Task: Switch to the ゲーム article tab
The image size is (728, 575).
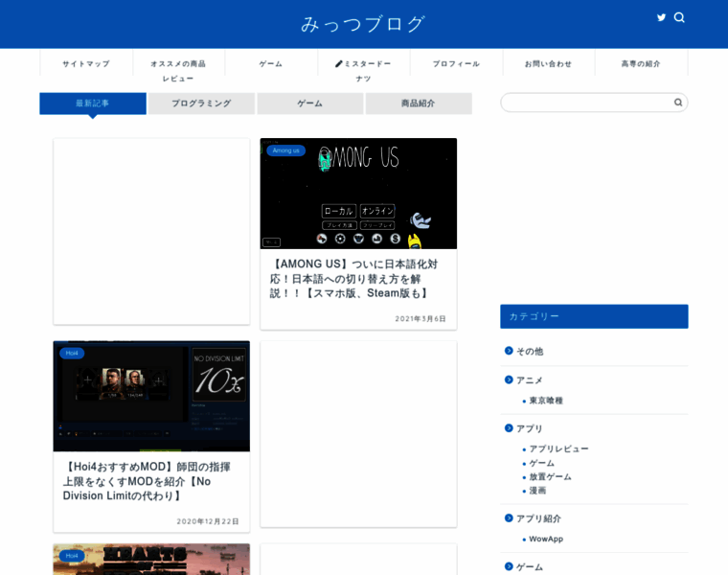Action: [x=310, y=103]
